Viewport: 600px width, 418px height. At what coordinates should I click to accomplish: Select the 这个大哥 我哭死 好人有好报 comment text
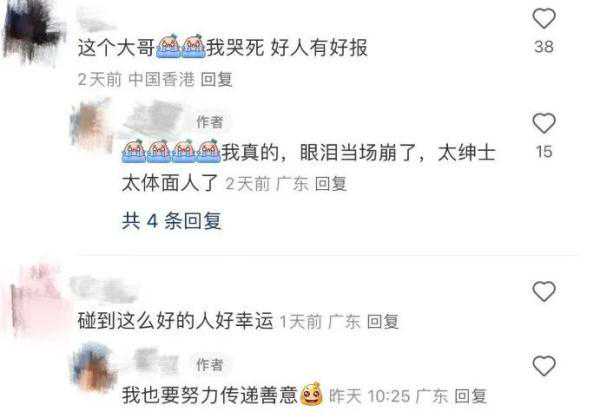pyautogui.click(x=222, y=47)
